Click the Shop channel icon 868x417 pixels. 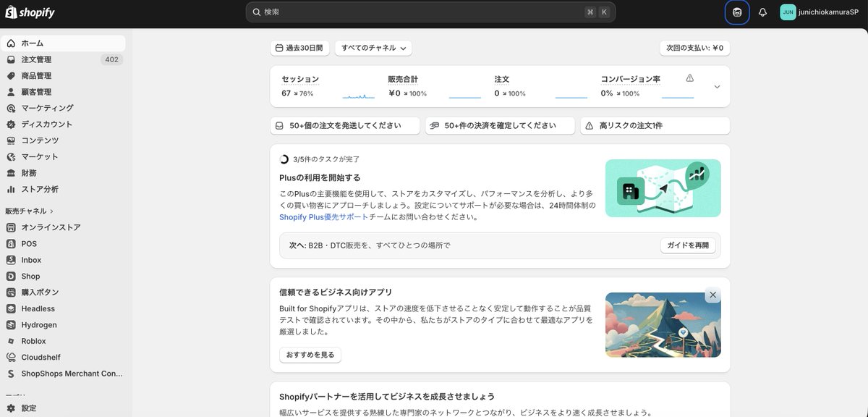[x=11, y=276]
